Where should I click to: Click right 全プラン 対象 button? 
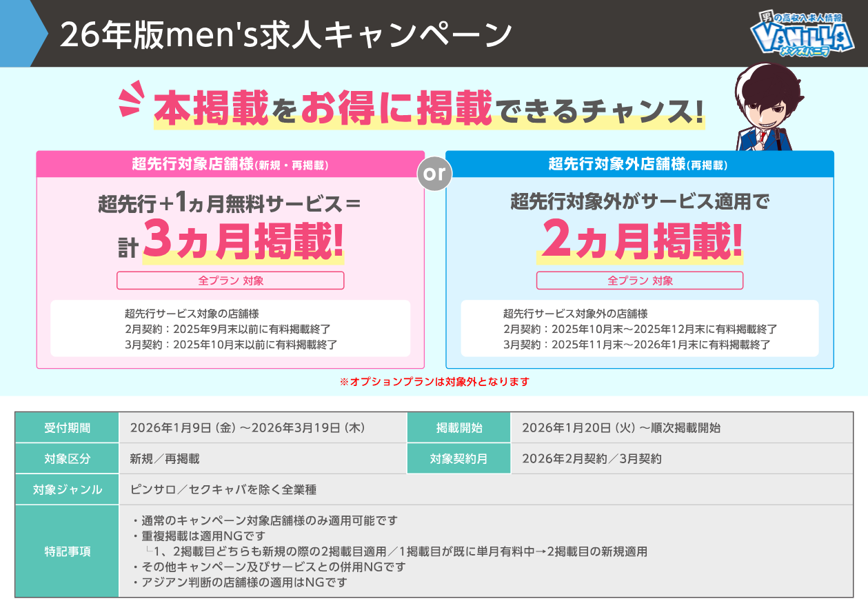pos(639,281)
